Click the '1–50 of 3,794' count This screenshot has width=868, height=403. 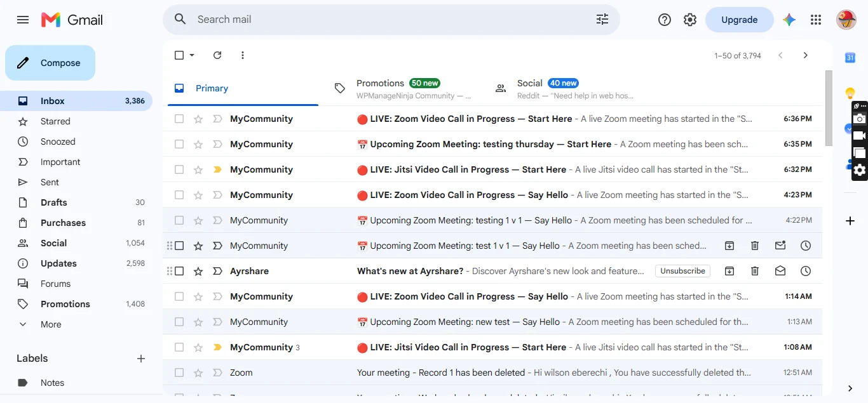(738, 55)
